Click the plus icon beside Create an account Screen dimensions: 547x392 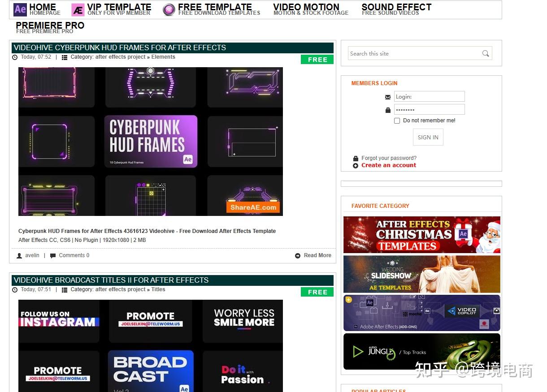[x=356, y=165]
